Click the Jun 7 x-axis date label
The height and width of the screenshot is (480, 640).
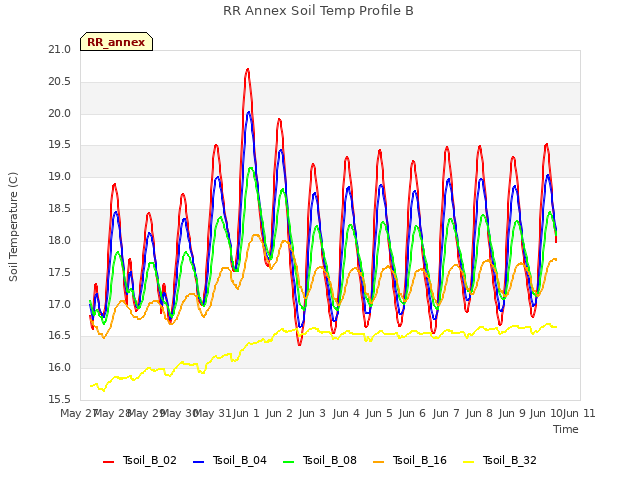tap(446, 414)
